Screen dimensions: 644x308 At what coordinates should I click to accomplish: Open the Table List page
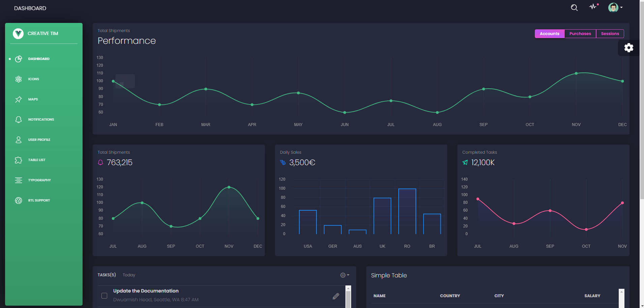pos(19,160)
